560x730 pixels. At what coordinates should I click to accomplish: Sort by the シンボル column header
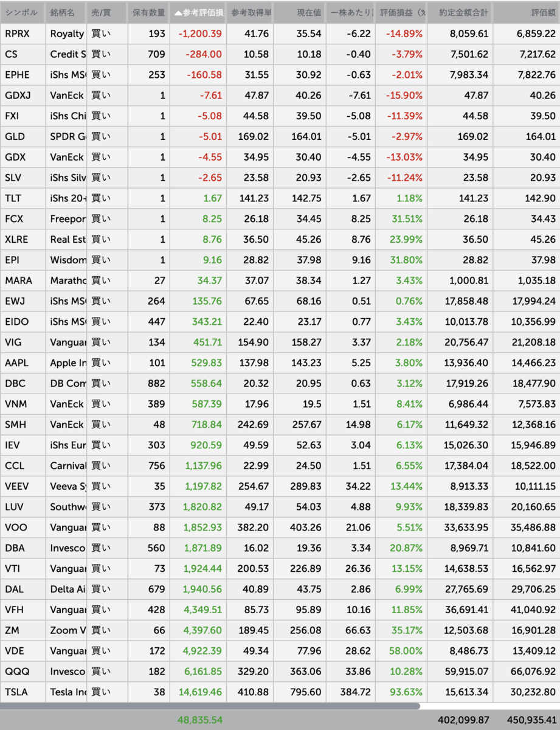click(x=22, y=13)
